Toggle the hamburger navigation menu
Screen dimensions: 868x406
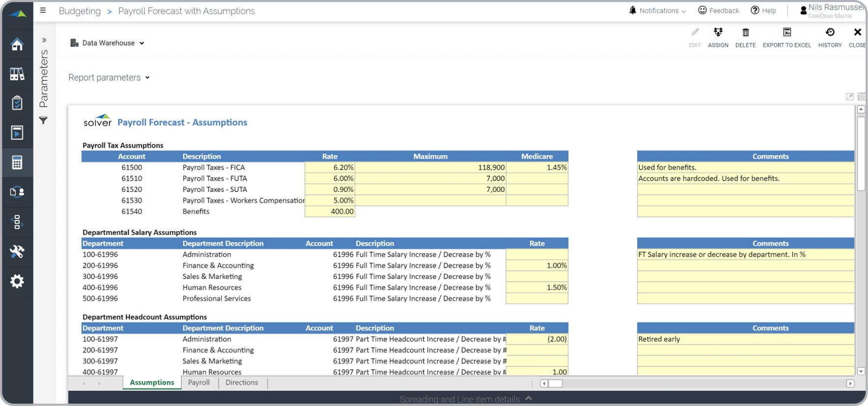[x=43, y=10]
